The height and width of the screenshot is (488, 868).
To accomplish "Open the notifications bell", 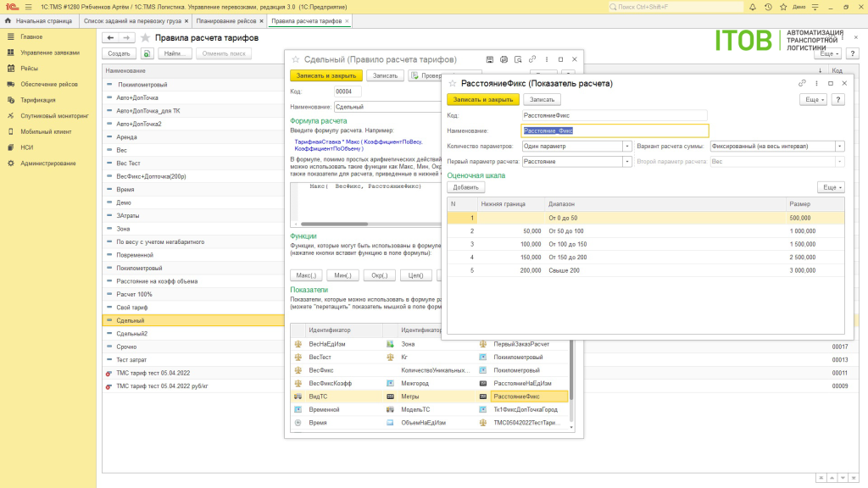I will 753,7.
